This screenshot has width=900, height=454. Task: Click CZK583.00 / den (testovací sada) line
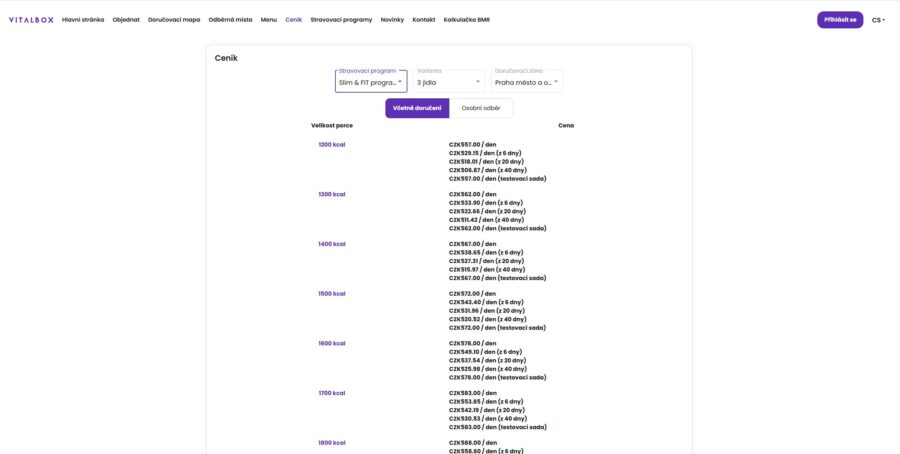coord(498,427)
